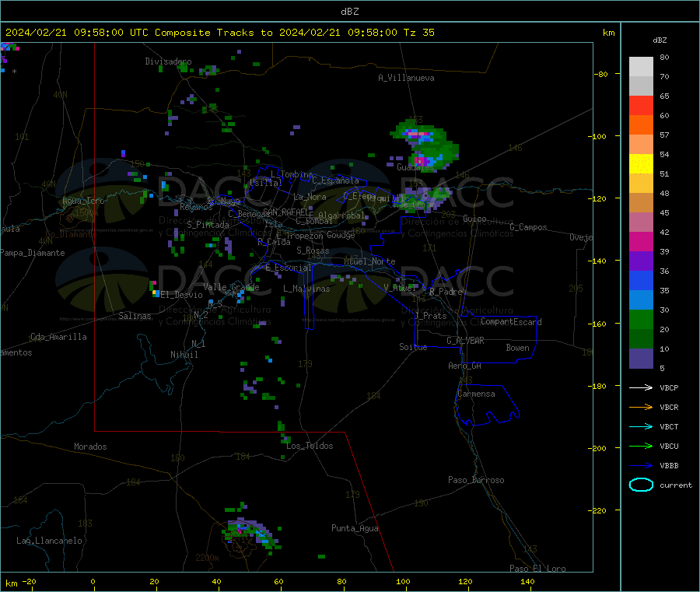
Task: Click the Bowen map label
Action: (517, 348)
